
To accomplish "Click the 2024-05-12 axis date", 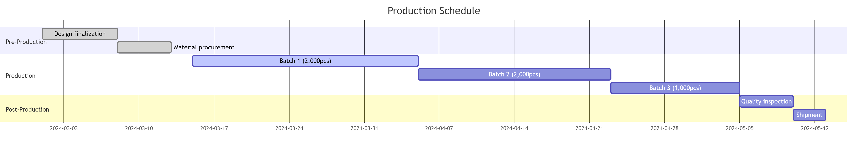I will tap(815, 128).
